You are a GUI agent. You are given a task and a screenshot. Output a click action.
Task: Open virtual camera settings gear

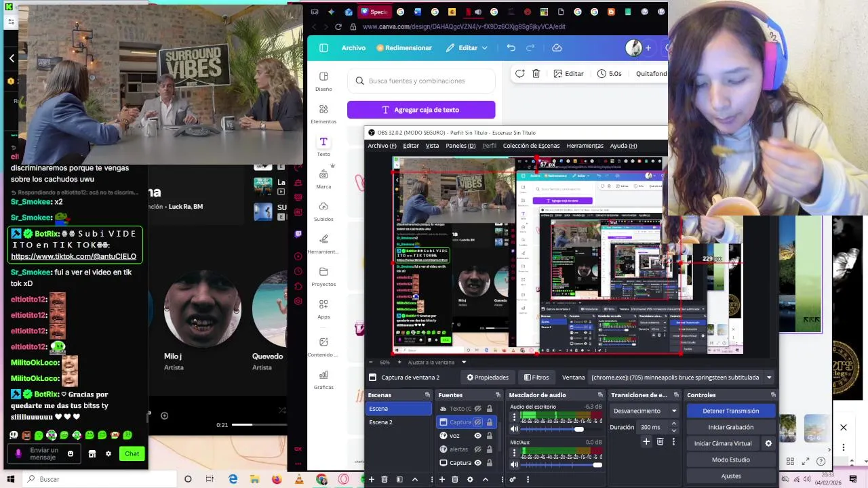click(x=768, y=443)
